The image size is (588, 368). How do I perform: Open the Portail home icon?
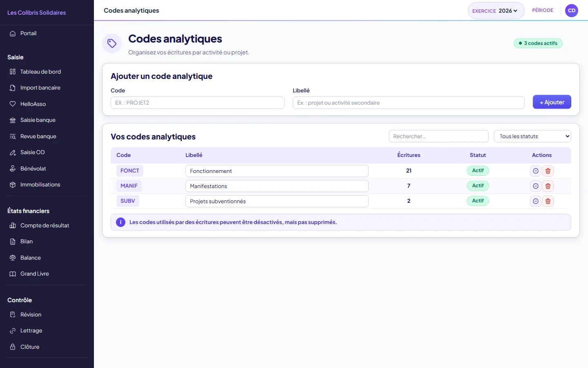(13, 34)
